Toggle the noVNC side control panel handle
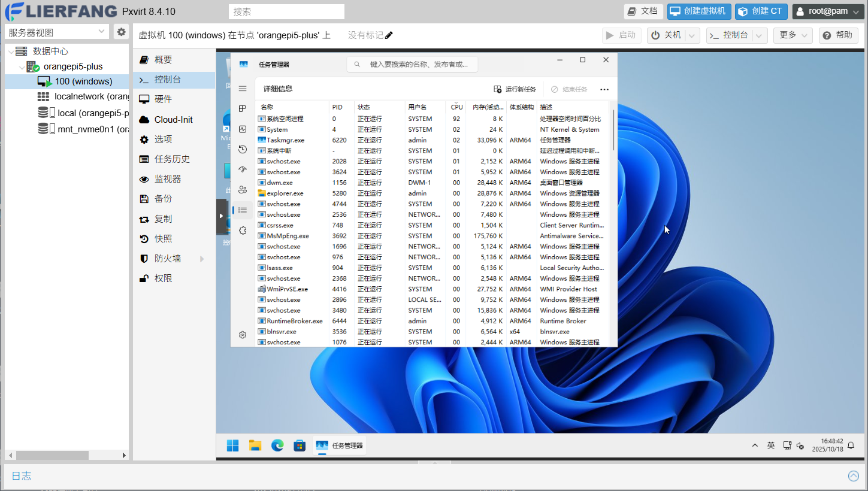Image resolution: width=868 pixels, height=491 pixels. click(221, 216)
